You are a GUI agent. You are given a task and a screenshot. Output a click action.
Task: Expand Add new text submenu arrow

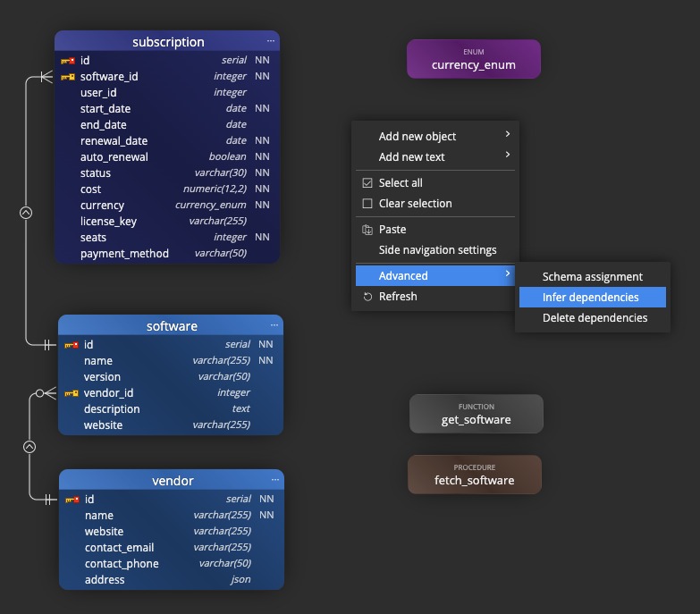[x=508, y=155]
